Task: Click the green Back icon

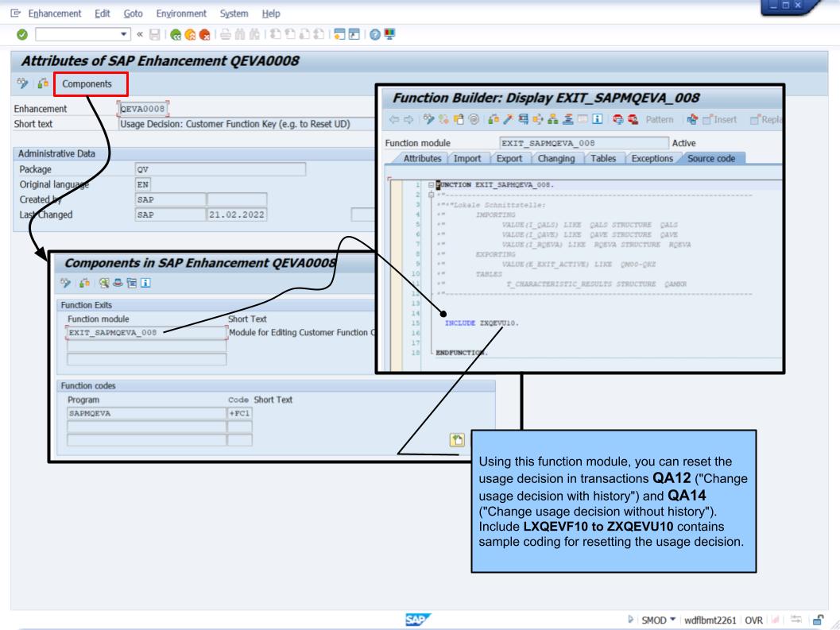Action: (x=175, y=35)
